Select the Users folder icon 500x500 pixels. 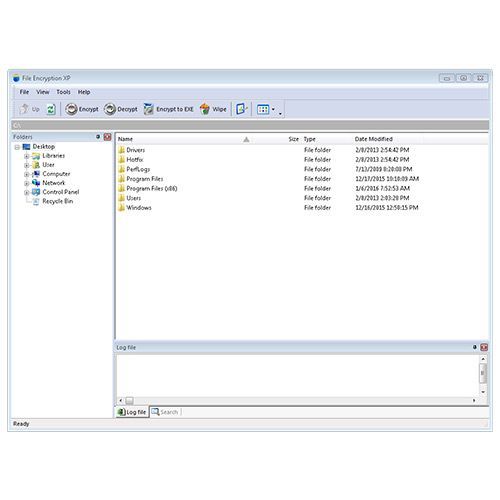coord(122,198)
